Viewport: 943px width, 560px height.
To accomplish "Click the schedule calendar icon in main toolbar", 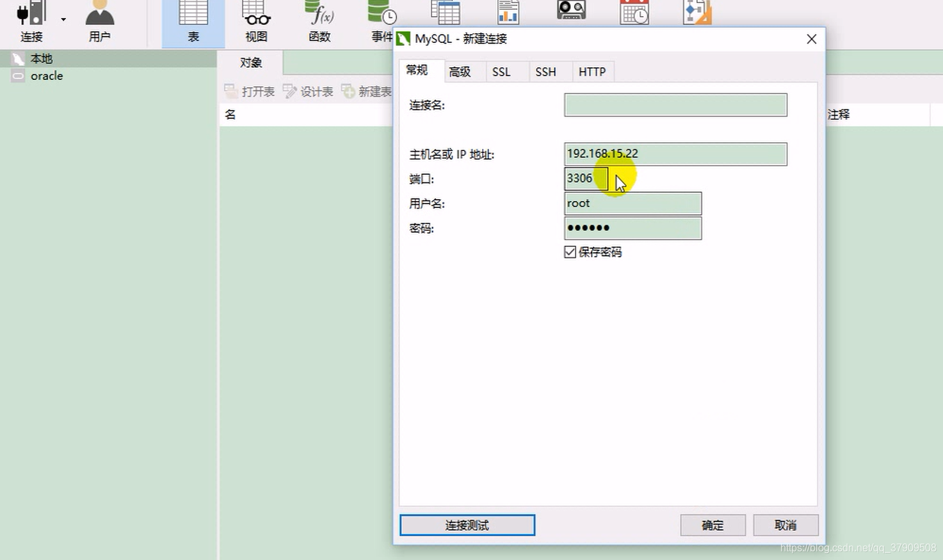I will click(634, 13).
